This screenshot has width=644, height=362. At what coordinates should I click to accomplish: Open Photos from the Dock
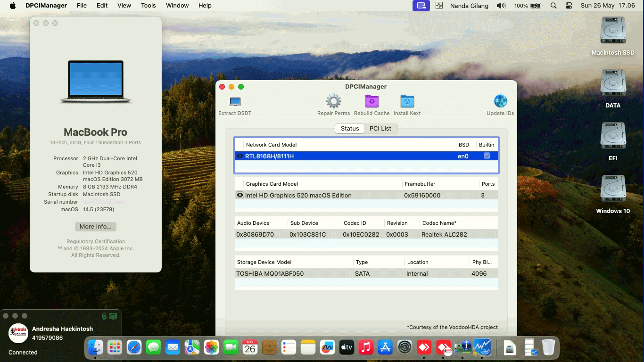click(x=211, y=348)
